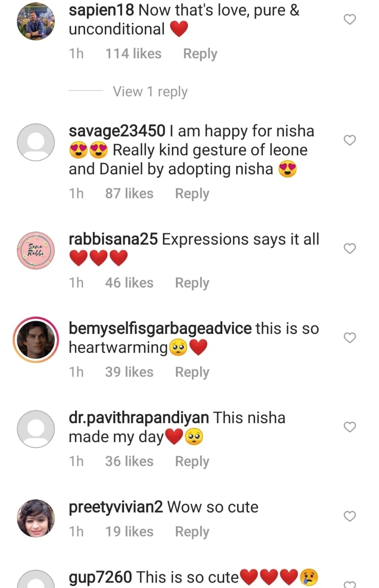This screenshot has width=379, height=588.
Task: Open rabbisana25's Sana Rabbi avatar
Action: click(x=36, y=250)
